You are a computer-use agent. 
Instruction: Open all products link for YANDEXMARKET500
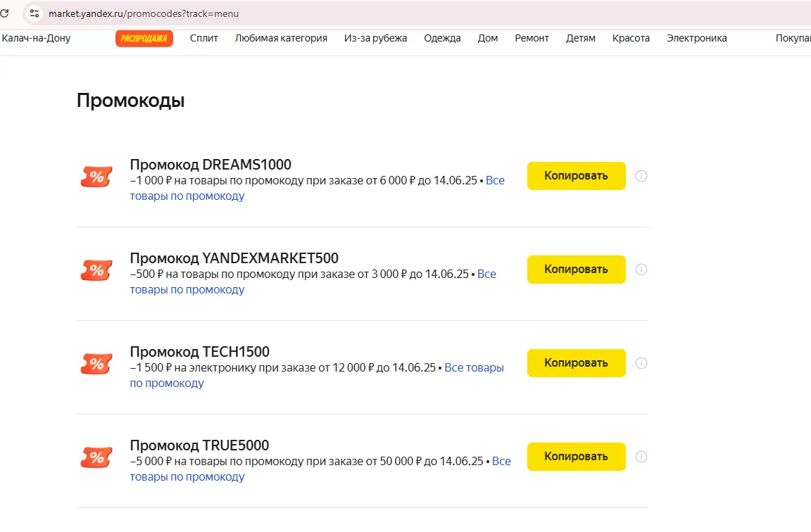click(x=187, y=289)
